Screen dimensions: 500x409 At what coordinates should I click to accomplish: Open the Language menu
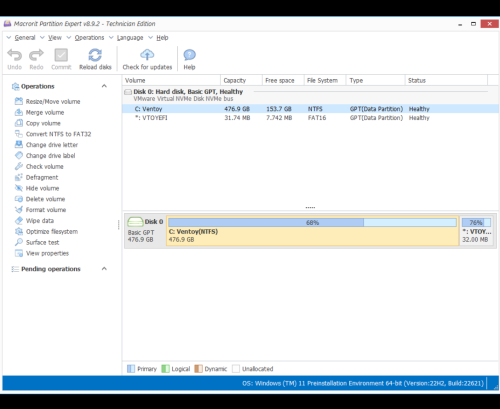pos(130,37)
